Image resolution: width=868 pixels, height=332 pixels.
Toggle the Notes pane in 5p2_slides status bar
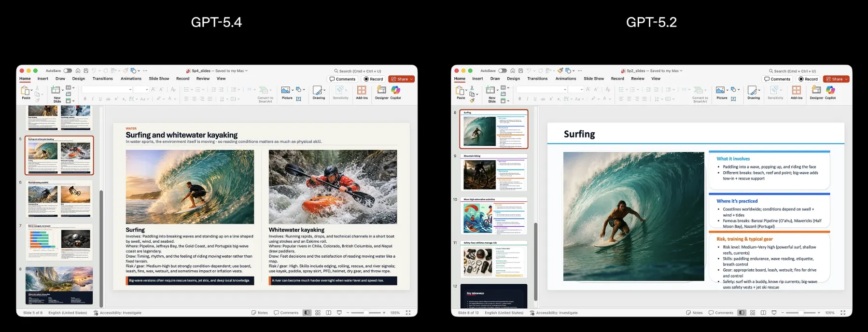point(694,313)
